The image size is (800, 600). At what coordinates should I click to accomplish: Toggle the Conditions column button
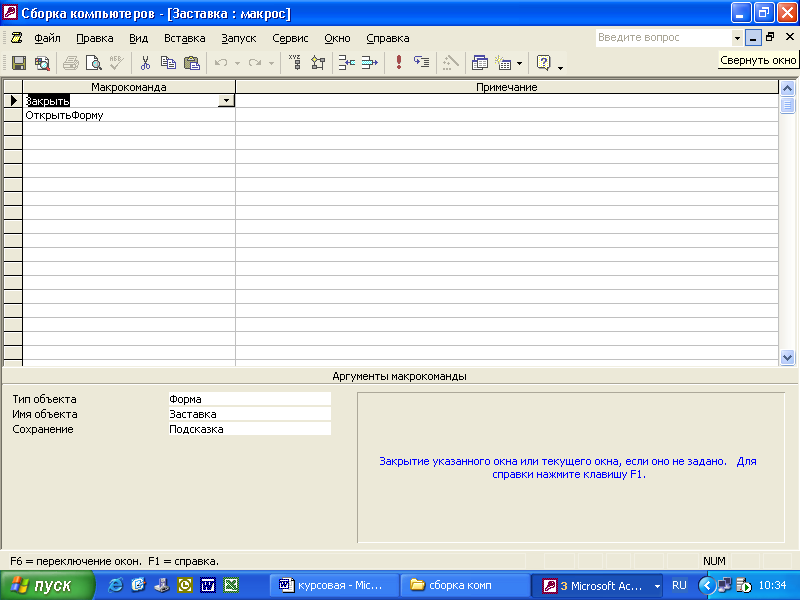pos(318,63)
